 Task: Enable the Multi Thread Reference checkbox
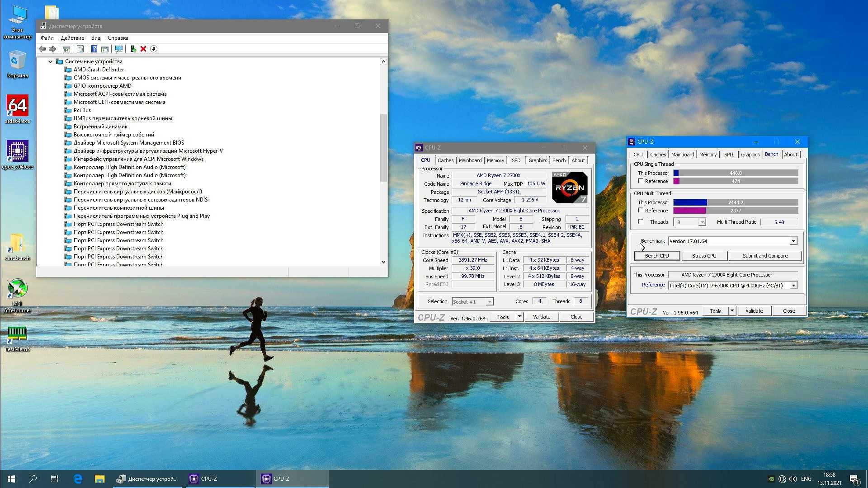click(641, 211)
